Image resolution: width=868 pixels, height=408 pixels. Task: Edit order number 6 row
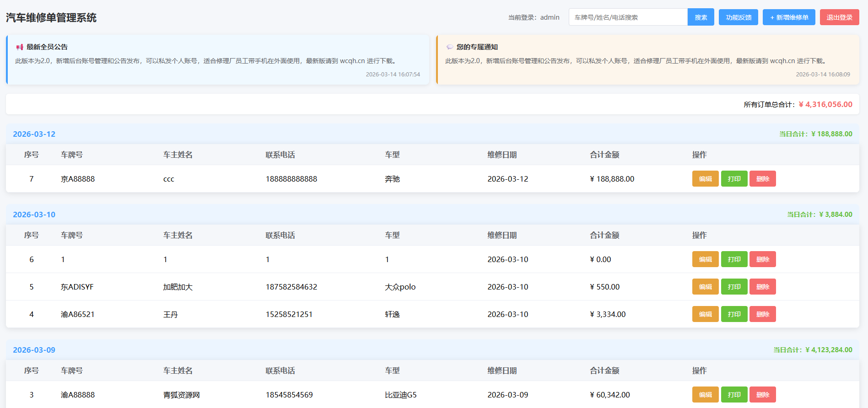[x=705, y=259]
